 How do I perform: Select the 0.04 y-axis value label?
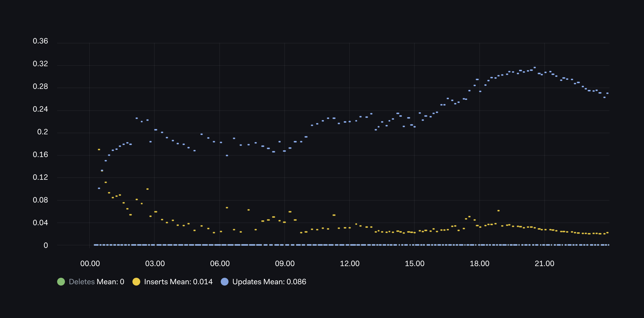(40, 223)
